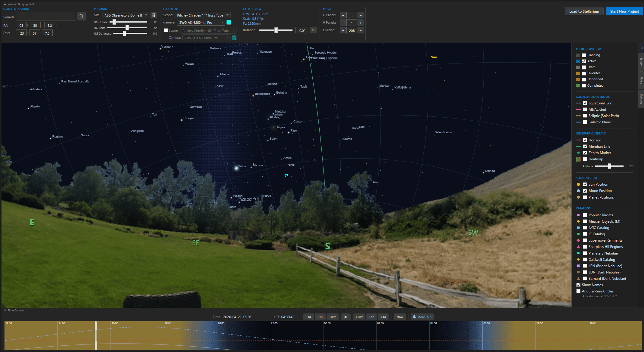Viewport: 644px width, 352px height.
Task: Click the Moon 53° indicator button
Action: pos(422,317)
